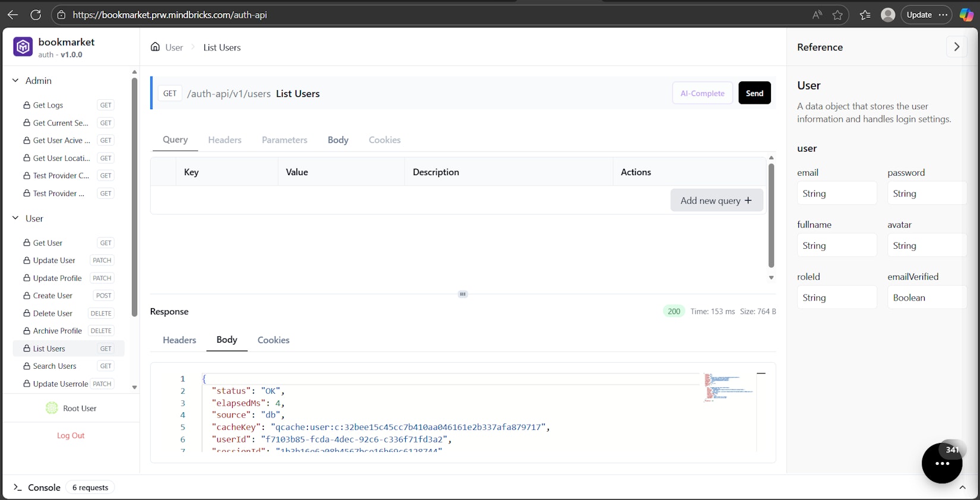This screenshot has width=980, height=500.
Task: Click the home icon in breadcrumb
Action: 155,47
